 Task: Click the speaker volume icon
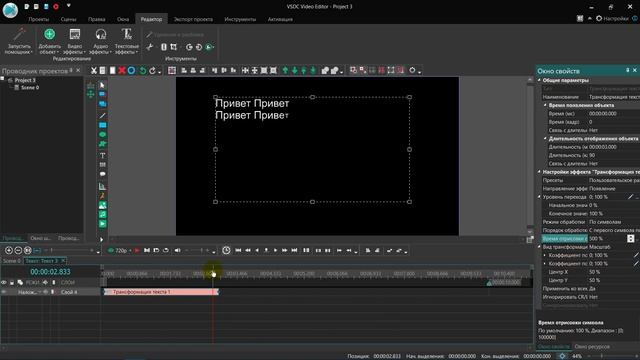tap(177, 250)
